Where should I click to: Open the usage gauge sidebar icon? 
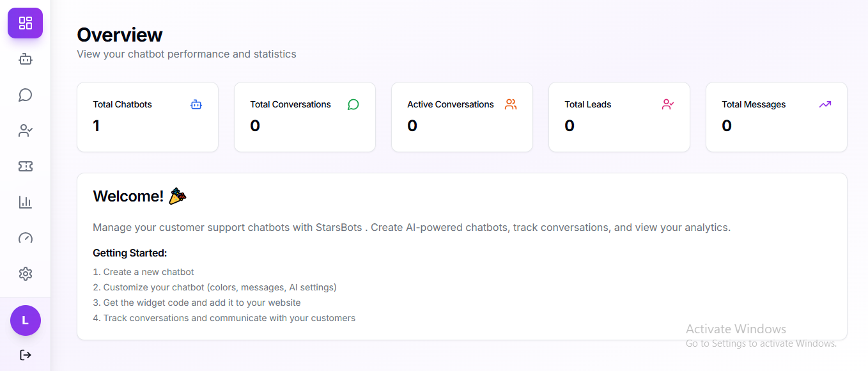(26, 238)
